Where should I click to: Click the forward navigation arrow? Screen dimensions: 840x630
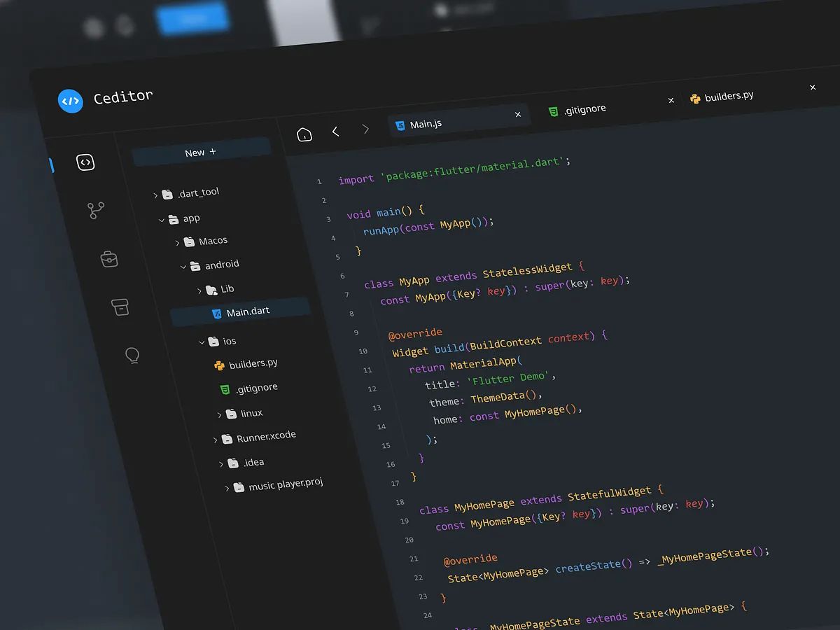click(365, 129)
